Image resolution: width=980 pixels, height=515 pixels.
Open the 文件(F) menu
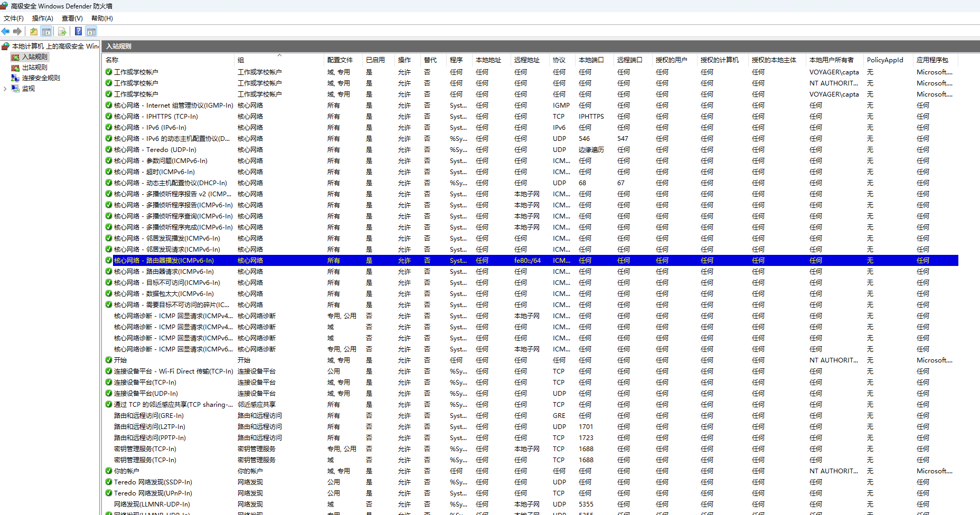(14, 18)
